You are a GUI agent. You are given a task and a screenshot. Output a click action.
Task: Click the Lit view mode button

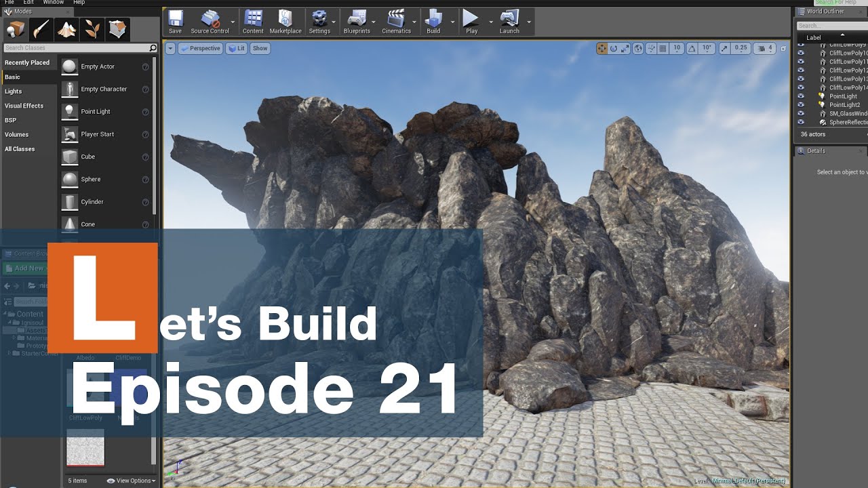click(237, 48)
